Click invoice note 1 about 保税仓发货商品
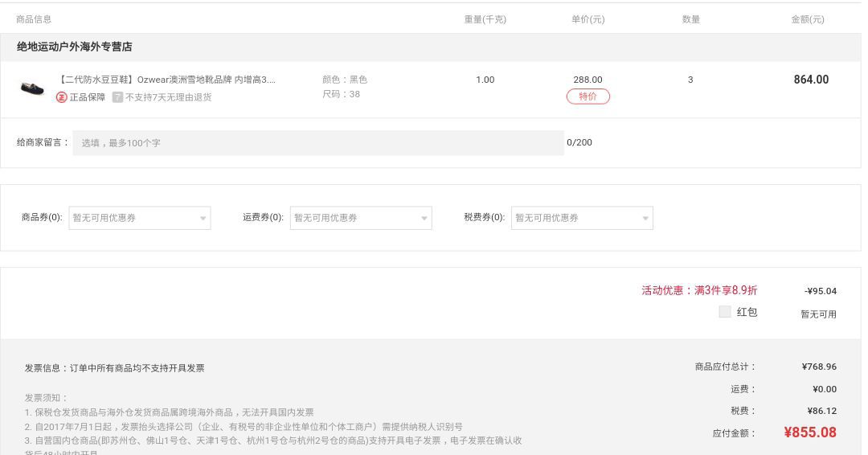868x455 pixels. pos(170,412)
